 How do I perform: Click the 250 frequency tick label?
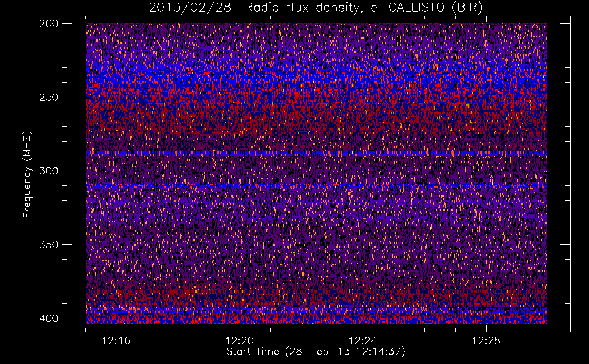pyautogui.click(x=48, y=97)
